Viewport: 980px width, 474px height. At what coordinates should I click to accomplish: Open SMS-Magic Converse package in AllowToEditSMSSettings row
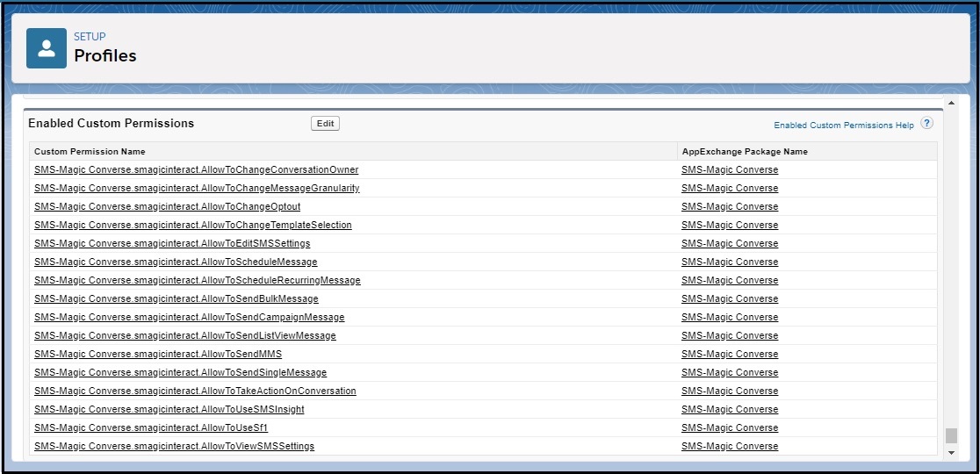(x=730, y=243)
